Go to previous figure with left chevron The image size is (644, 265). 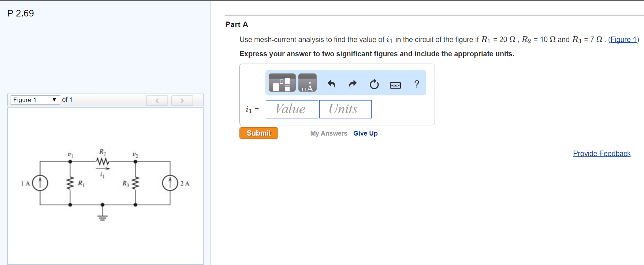157,101
